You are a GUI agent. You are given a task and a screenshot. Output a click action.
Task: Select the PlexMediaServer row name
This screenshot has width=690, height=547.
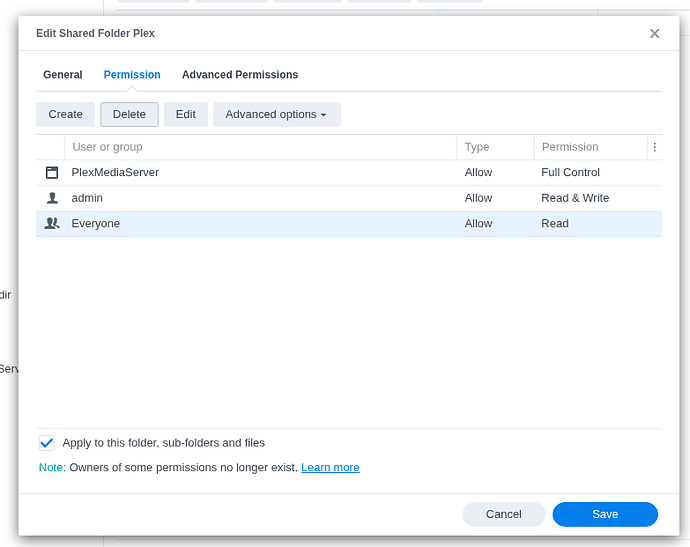(x=115, y=173)
